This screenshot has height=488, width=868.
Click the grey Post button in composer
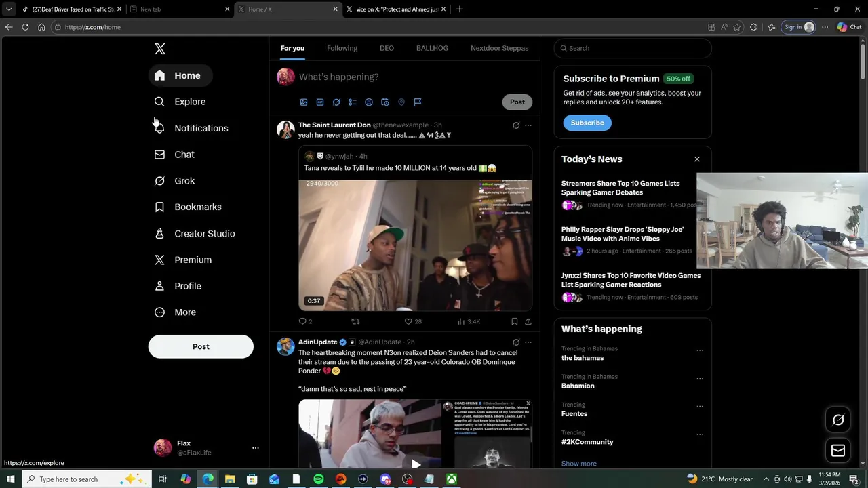point(517,102)
